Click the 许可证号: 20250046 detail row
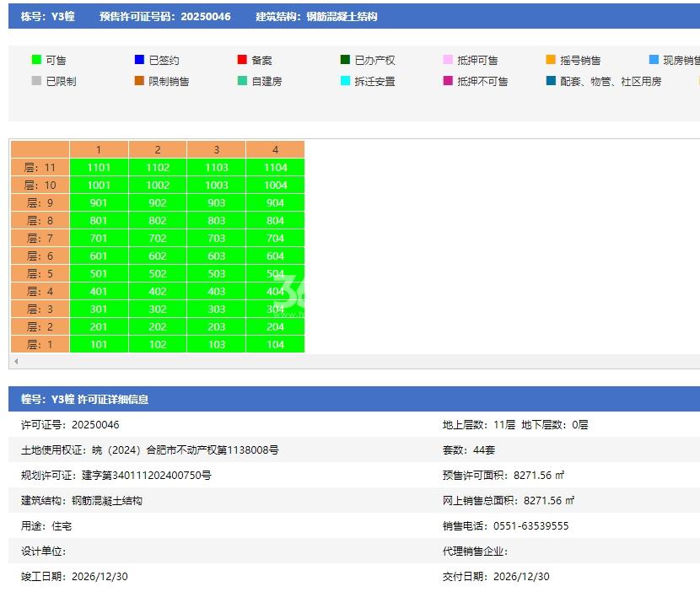This screenshot has width=700, height=592. 70,424
